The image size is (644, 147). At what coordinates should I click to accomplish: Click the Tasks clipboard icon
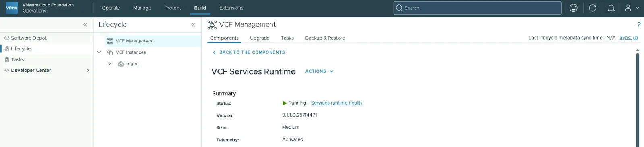click(7, 60)
